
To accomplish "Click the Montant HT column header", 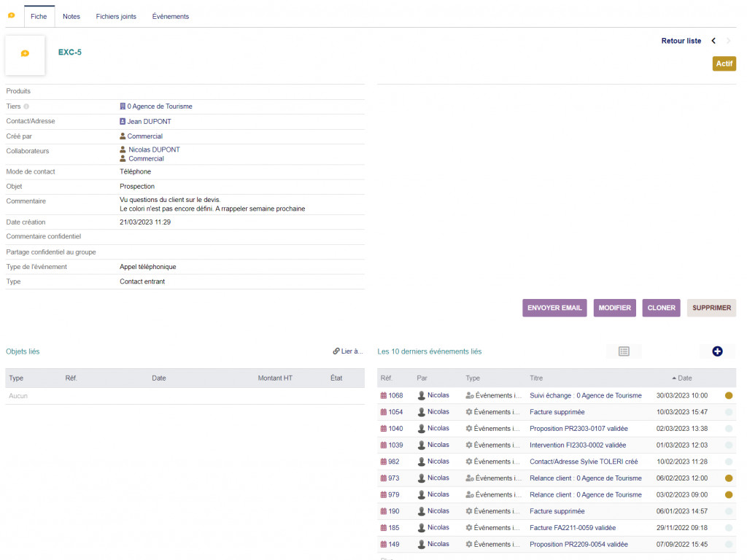I will coord(275,378).
